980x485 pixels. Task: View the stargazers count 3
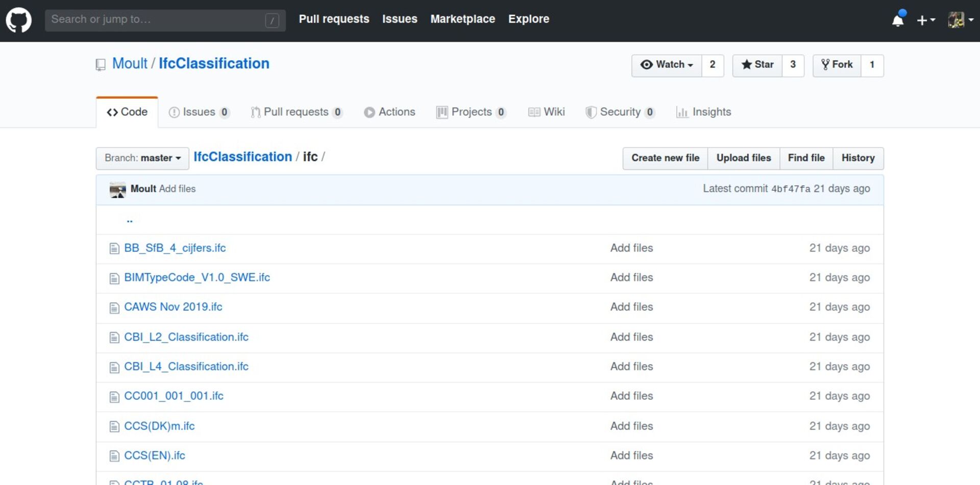pos(793,65)
